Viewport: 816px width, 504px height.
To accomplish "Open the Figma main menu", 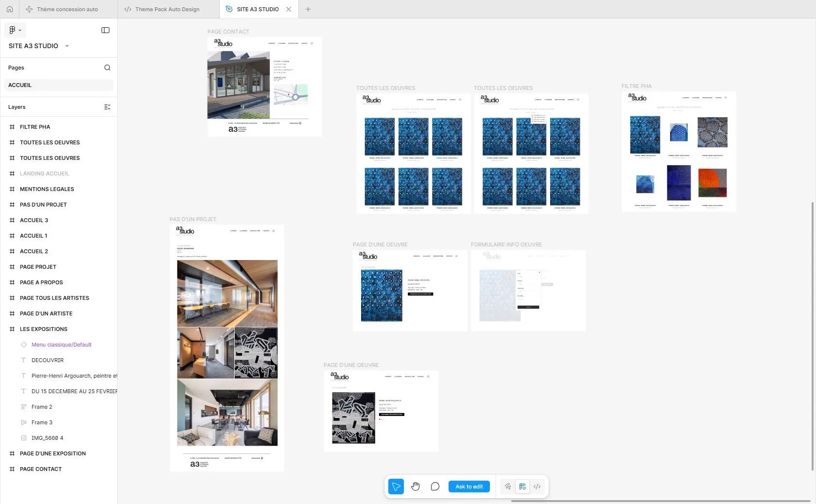I will pyautogui.click(x=15, y=30).
